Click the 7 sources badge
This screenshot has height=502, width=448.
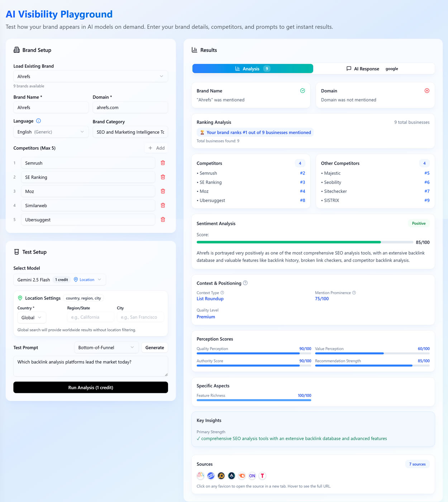pyautogui.click(x=417, y=464)
